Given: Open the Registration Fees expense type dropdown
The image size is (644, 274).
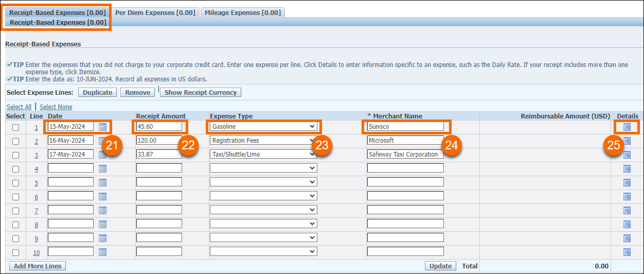Looking at the screenshot, I should [263, 140].
